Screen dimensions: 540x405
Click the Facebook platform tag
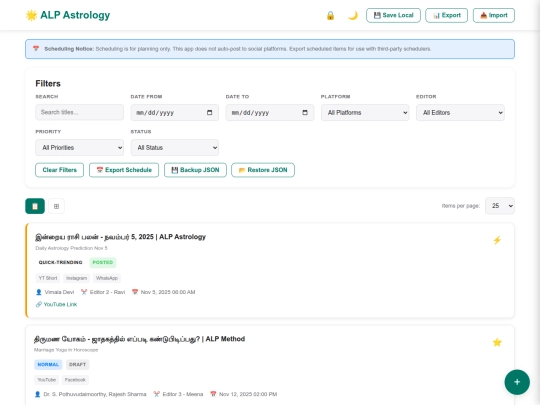point(75,380)
